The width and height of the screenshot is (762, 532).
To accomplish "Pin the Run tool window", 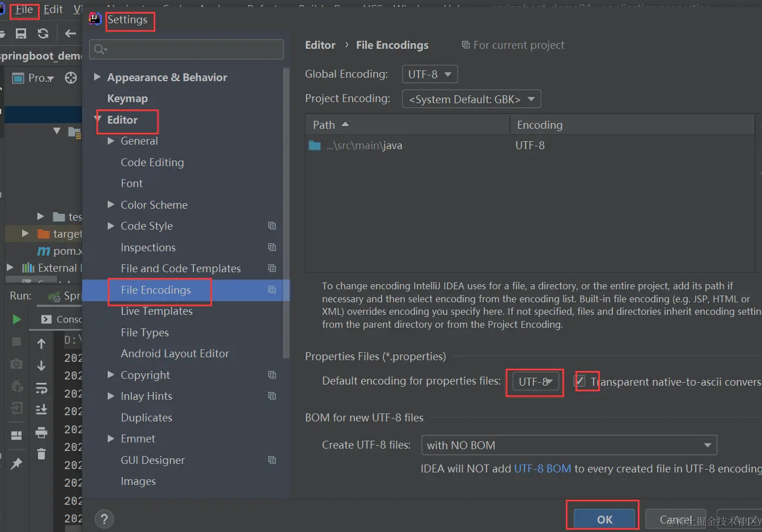I will coord(16,463).
